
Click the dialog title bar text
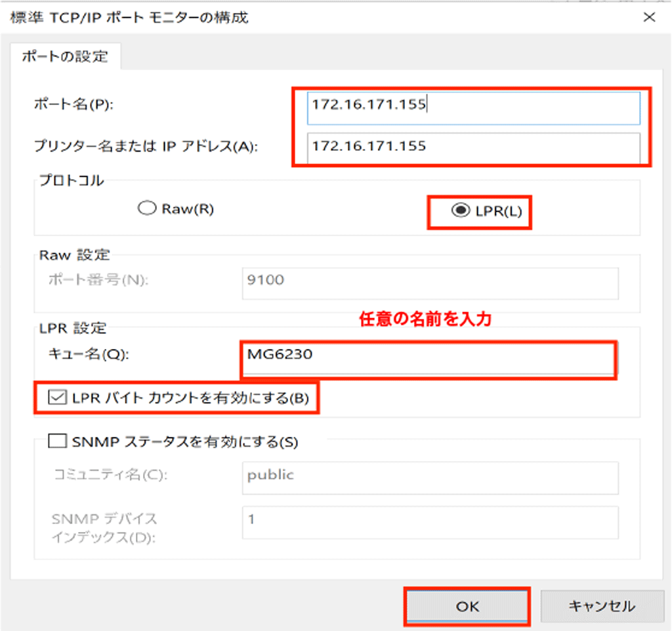[129, 18]
